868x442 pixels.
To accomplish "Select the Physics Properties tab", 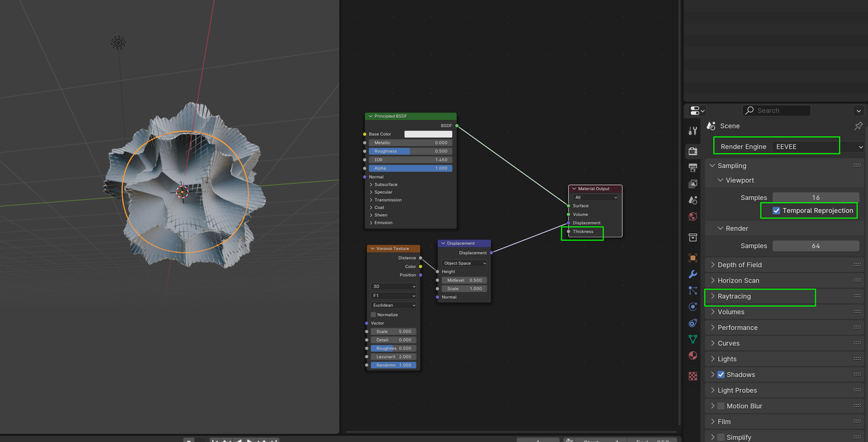I will (x=693, y=306).
